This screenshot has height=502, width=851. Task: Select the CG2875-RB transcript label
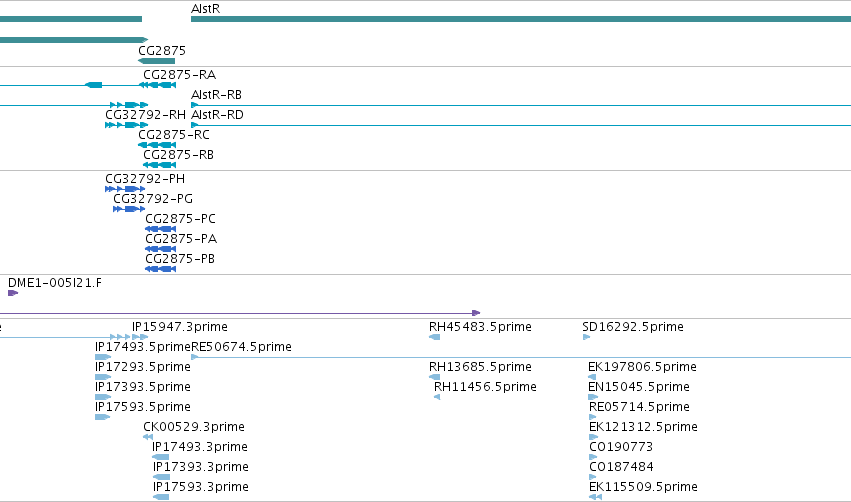pyautogui.click(x=179, y=155)
